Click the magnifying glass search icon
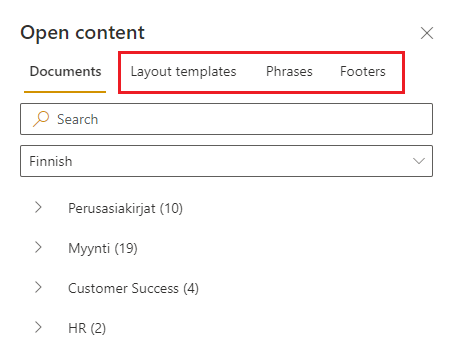Image resolution: width=453 pixels, height=360 pixels. coord(41,119)
